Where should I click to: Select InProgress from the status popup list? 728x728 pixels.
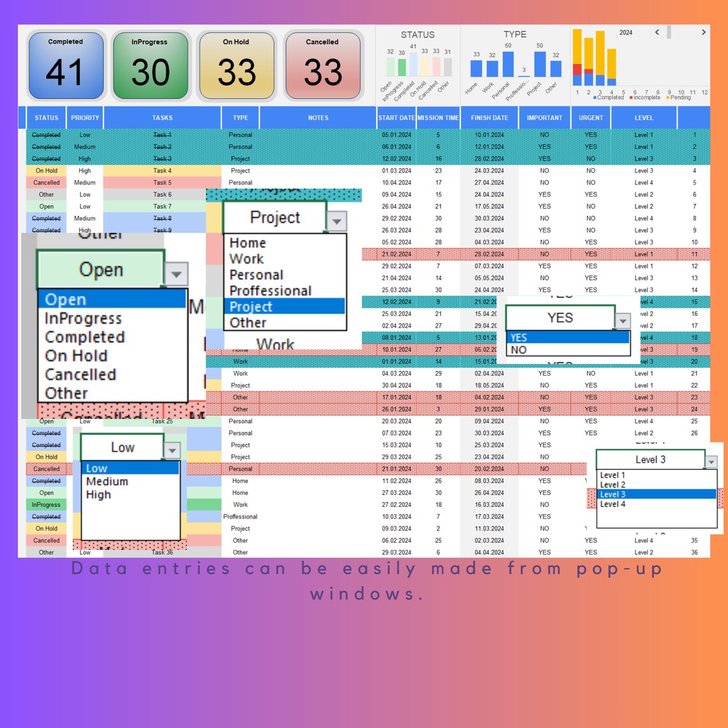pyautogui.click(x=83, y=318)
